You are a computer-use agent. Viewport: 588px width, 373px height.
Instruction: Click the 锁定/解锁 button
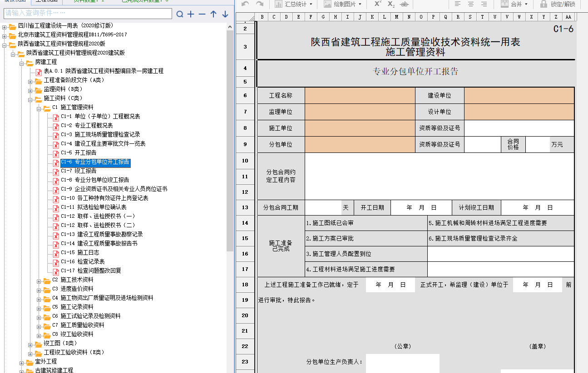pyautogui.click(x=557, y=4)
